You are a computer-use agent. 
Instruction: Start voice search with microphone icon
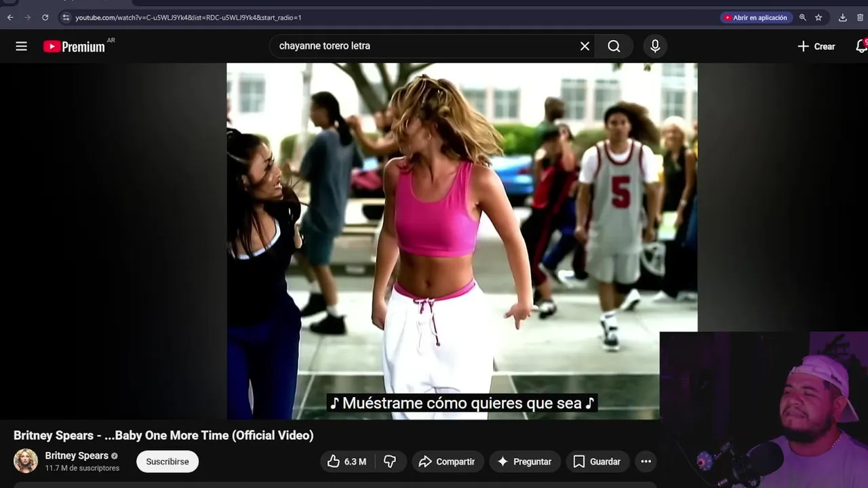[655, 46]
